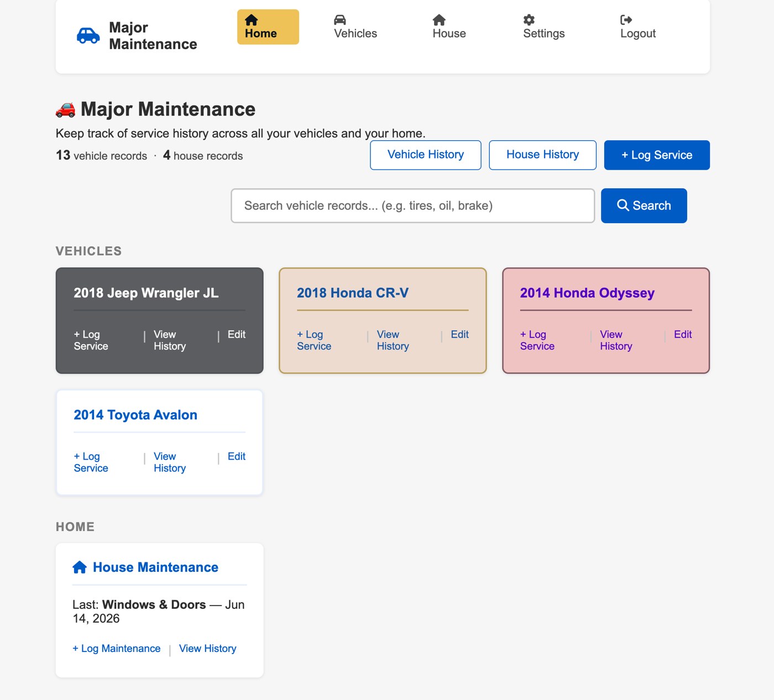View History in House Maintenance card
Screen dimensions: 774x700
tap(208, 649)
